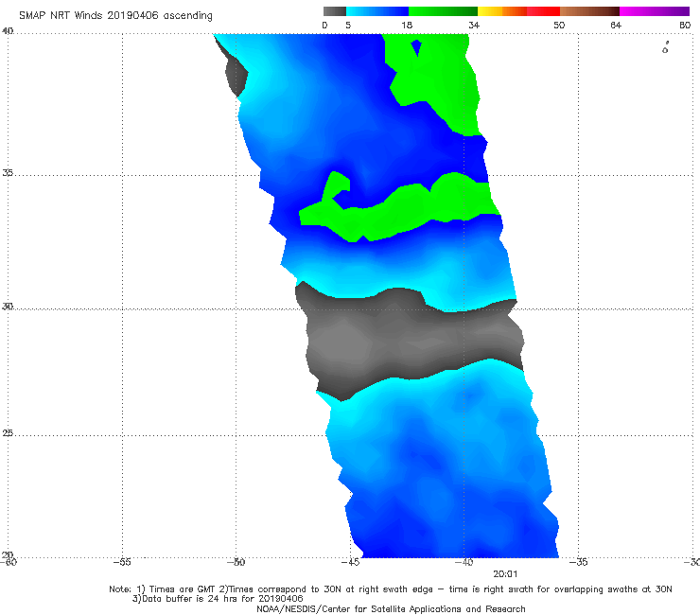This screenshot has height=615, width=700.
Task: Select the magenta-purple segment of the color bar
Action: tap(655, 11)
